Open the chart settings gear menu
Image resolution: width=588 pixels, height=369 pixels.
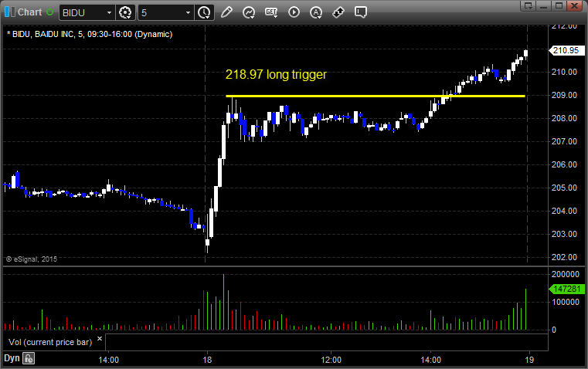tap(125, 12)
